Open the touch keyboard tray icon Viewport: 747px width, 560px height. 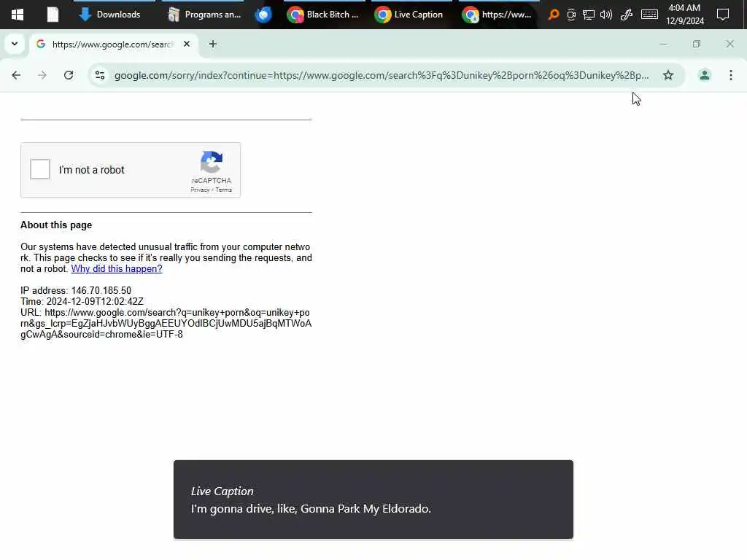tap(649, 15)
